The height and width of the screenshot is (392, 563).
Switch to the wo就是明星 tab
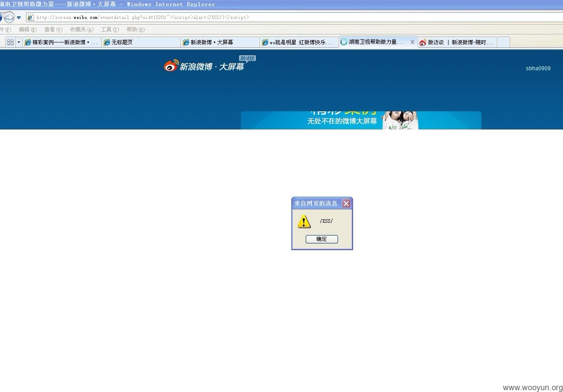tap(299, 42)
